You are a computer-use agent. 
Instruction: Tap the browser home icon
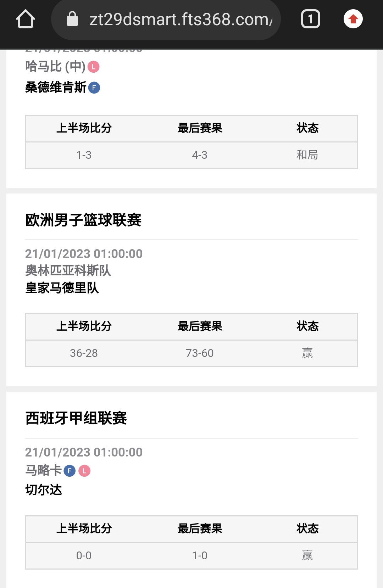coord(26,19)
